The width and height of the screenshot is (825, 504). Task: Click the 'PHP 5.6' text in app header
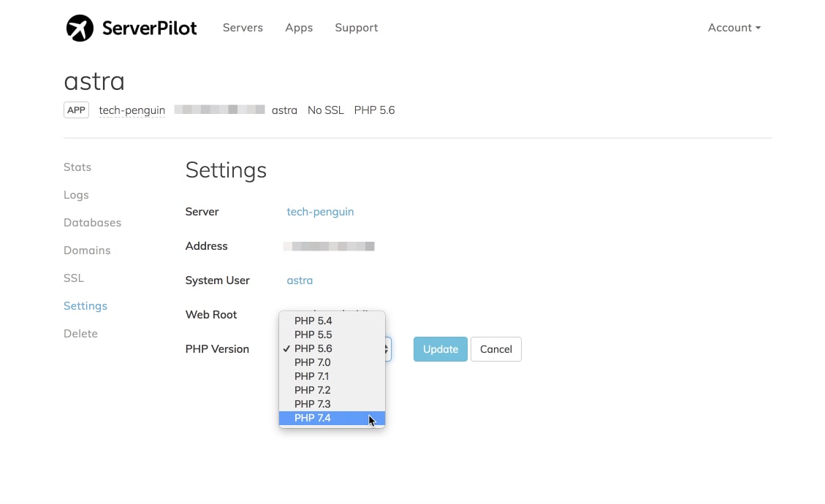point(375,110)
